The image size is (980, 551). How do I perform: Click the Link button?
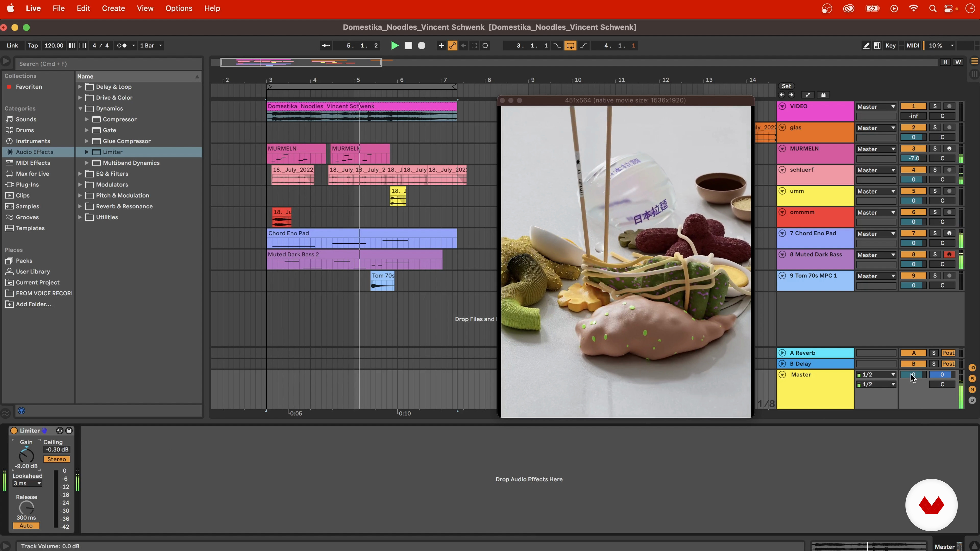[13, 46]
